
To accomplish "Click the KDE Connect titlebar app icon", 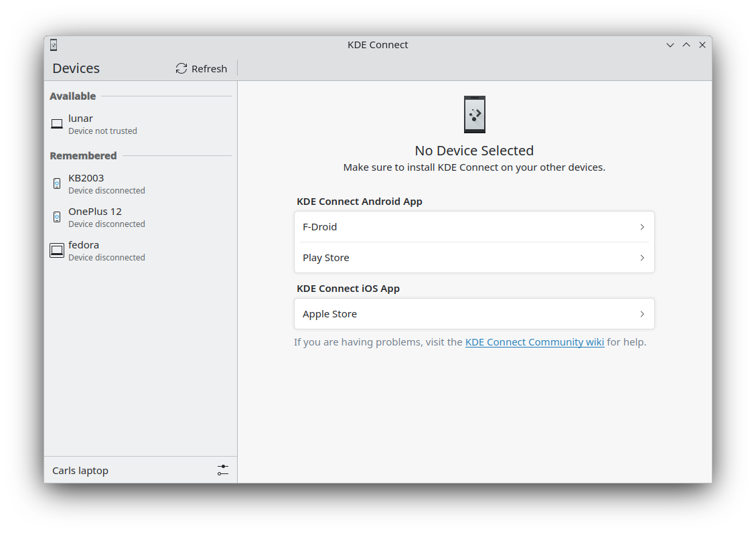I will (x=54, y=45).
